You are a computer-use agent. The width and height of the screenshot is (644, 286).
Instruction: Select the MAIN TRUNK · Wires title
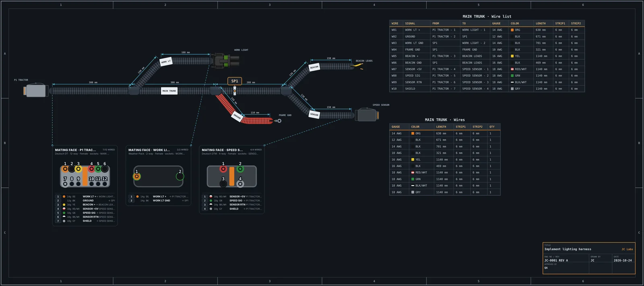tap(445, 120)
